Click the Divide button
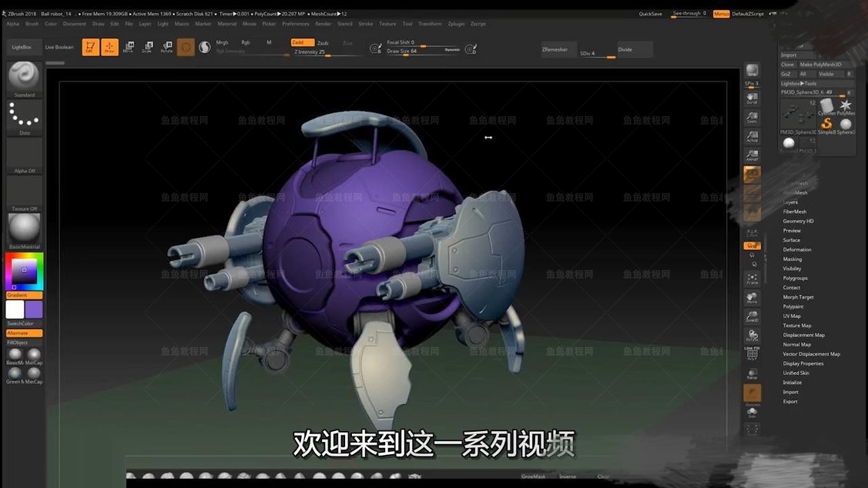The image size is (868, 488). coord(635,49)
